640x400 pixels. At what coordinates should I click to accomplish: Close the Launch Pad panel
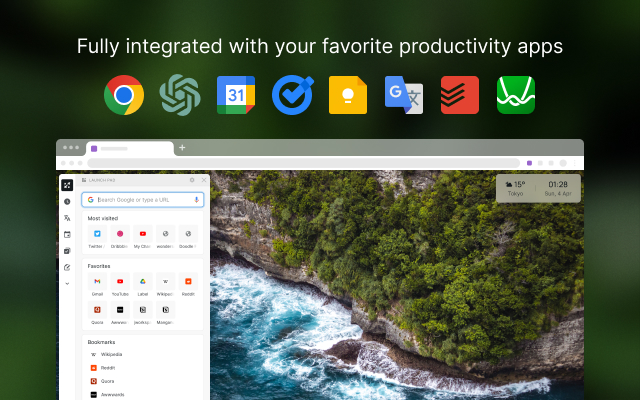coord(204,180)
